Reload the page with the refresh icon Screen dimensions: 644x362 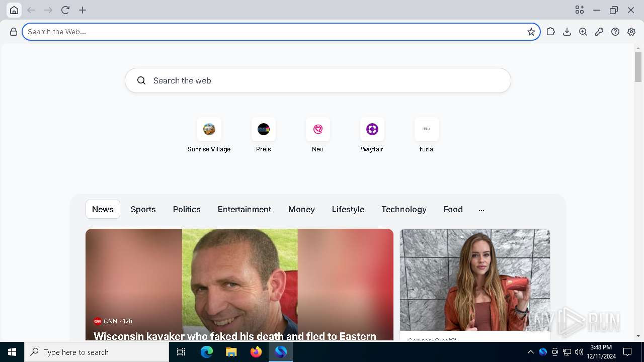tap(65, 10)
